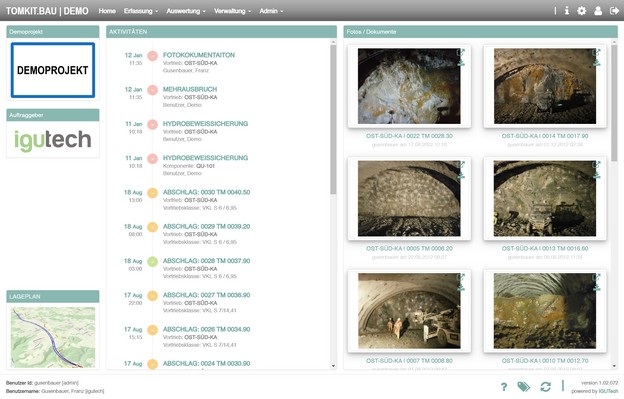Image resolution: width=624 pixels, height=399 pixels.
Task: Open photo thumbnail OST-SÜD-KA 0022 TM 0028.30
Action: tap(409, 86)
